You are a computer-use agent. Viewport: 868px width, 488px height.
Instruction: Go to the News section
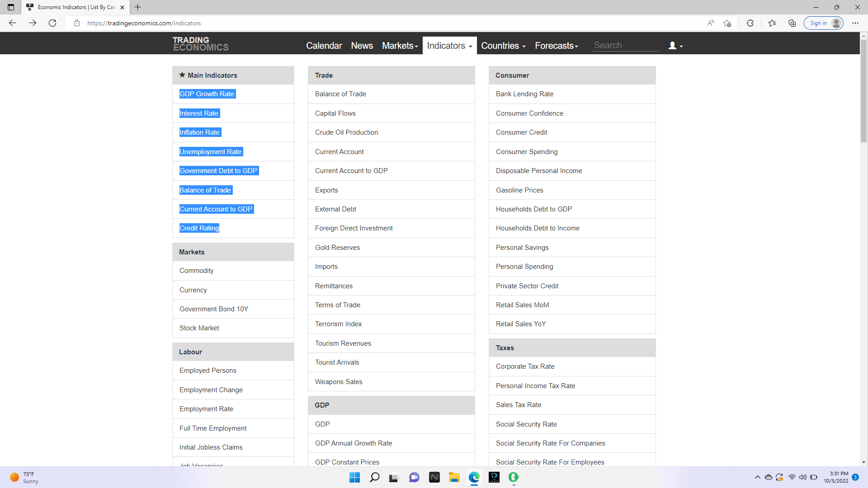(x=362, y=46)
